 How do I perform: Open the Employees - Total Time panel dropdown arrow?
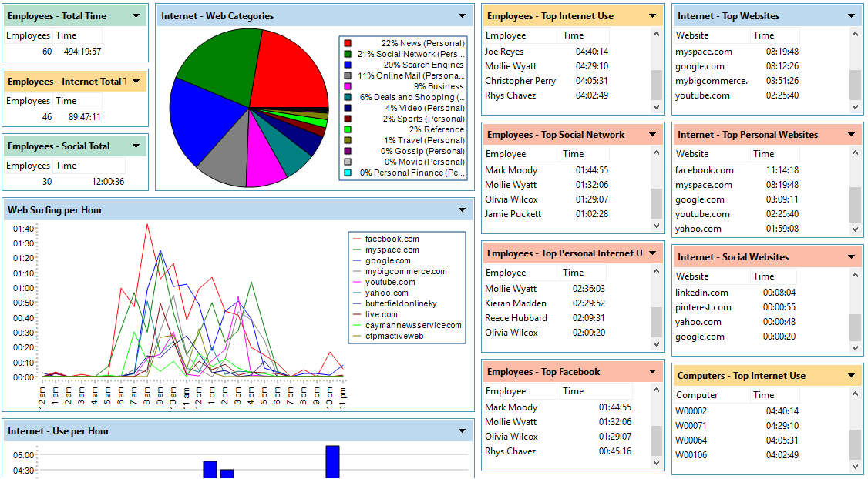136,16
